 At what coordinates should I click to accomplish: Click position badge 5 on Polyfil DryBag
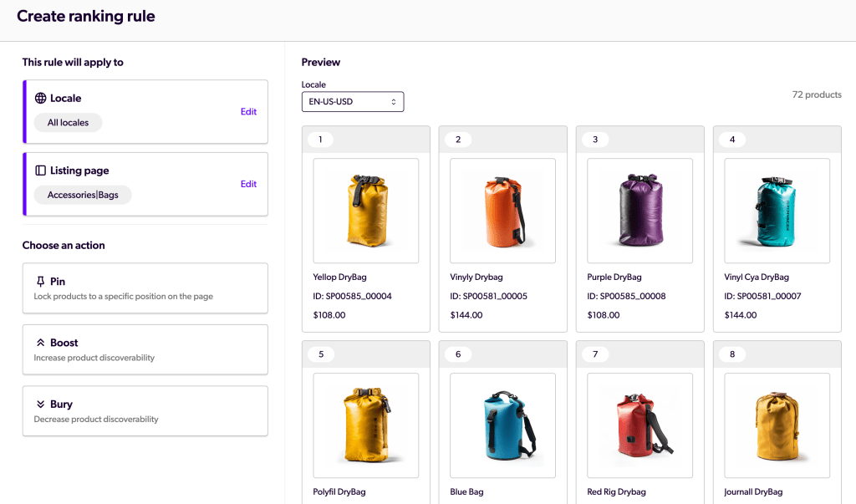coord(321,354)
